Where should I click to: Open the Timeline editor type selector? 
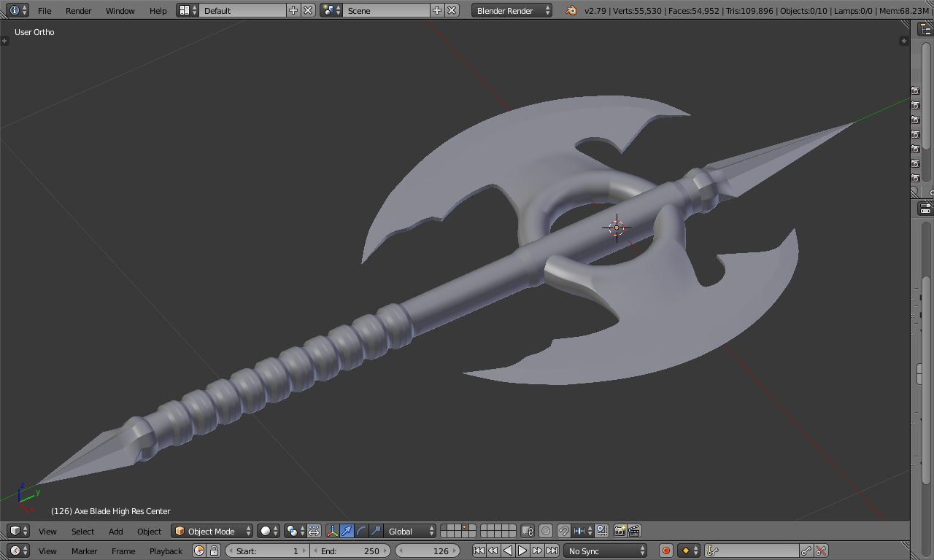coord(18,551)
